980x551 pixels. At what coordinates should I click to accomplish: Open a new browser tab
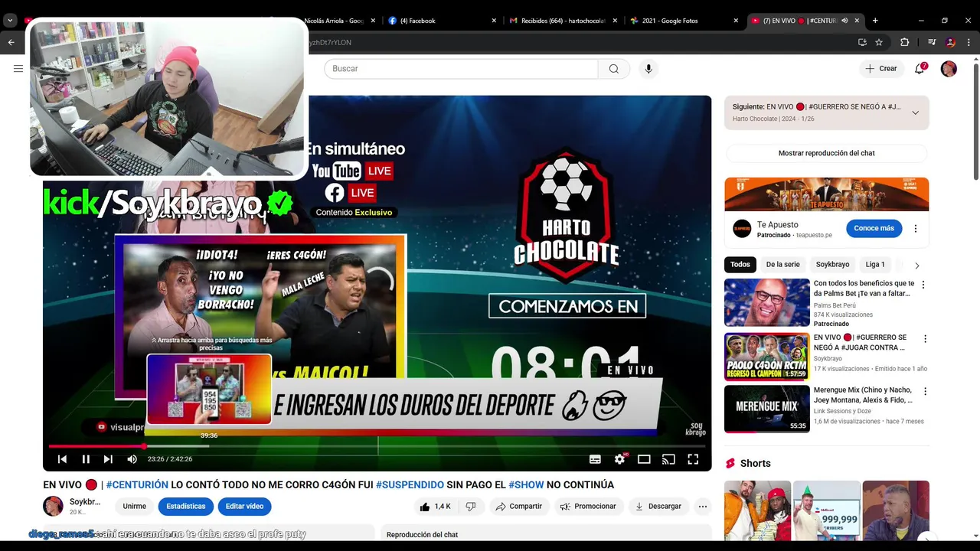tap(875, 21)
